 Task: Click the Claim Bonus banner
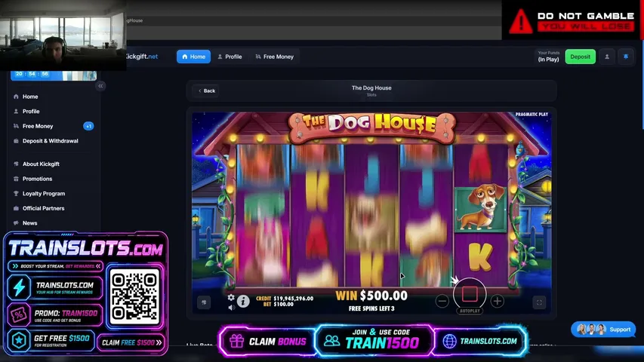point(268,341)
